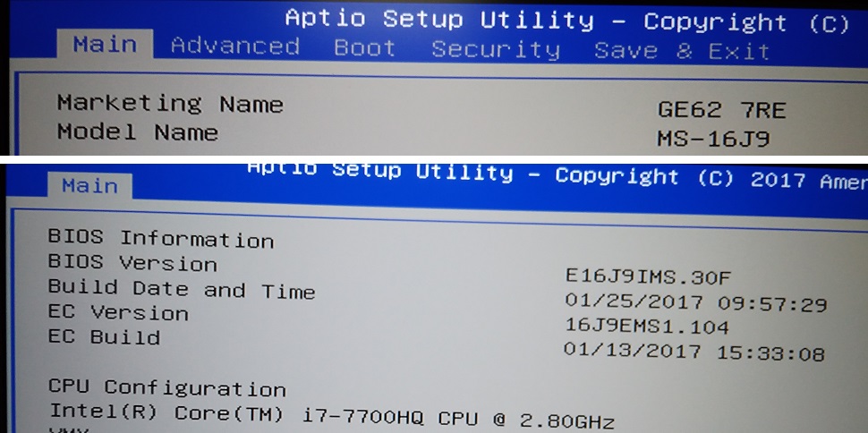The height and width of the screenshot is (433, 868).
Task: Click the EC Version label
Action: (x=118, y=313)
